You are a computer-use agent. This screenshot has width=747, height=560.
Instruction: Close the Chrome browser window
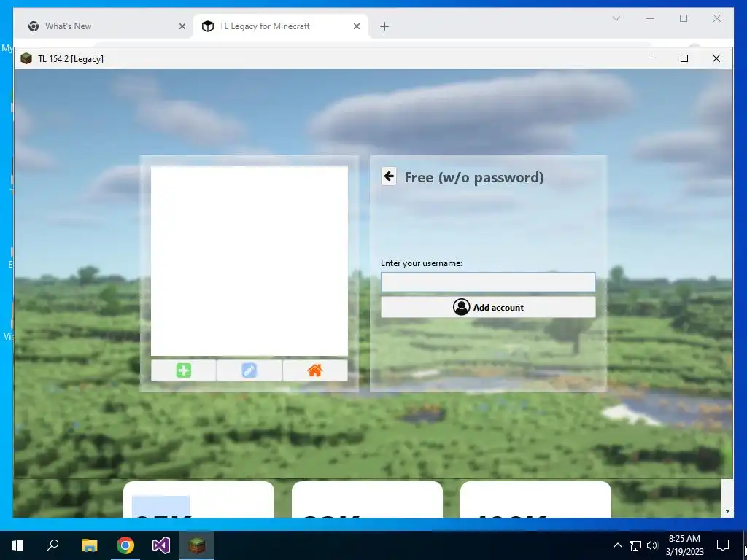click(716, 18)
